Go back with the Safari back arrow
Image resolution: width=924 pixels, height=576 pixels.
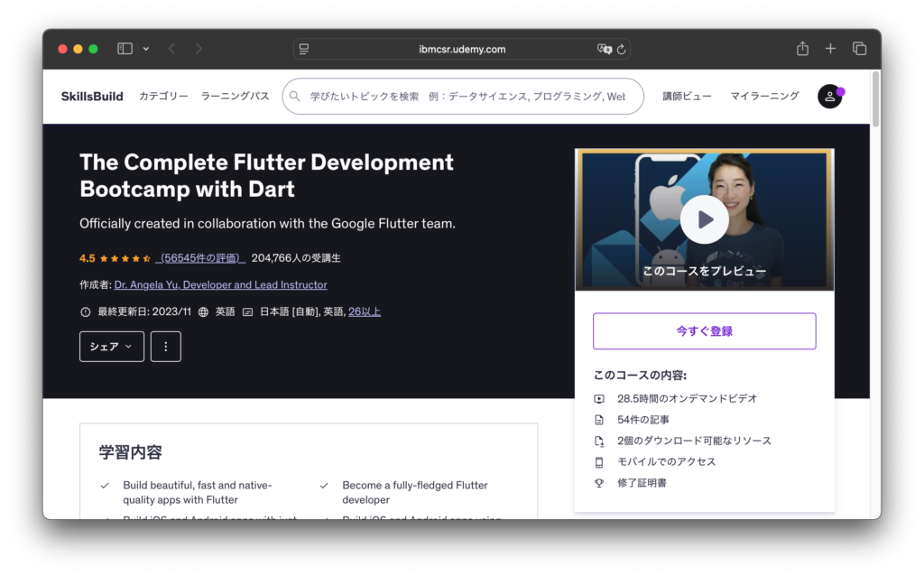click(x=172, y=49)
